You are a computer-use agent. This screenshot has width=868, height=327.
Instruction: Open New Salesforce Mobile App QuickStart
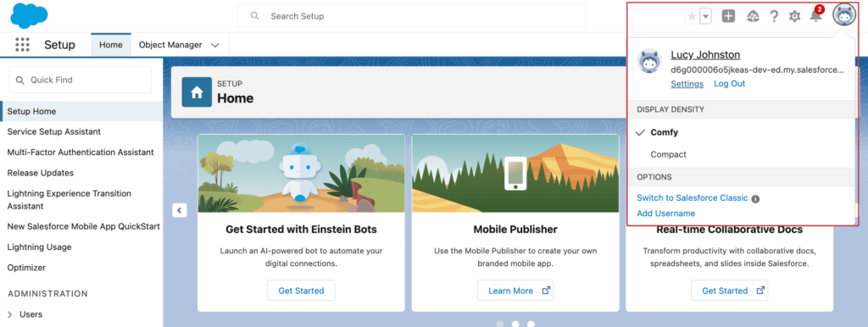(x=84, y=226)
